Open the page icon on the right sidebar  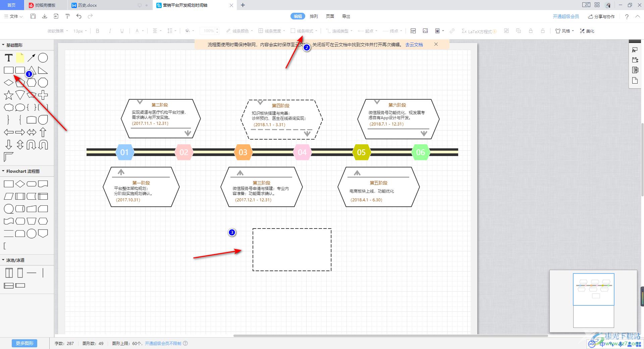[x=635, y=81]
